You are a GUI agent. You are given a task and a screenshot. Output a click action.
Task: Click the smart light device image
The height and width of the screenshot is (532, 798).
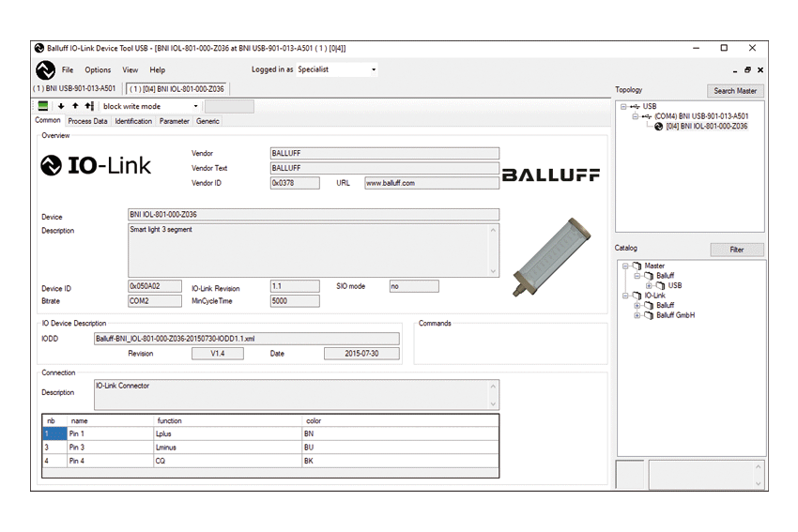pyautogui.click(x=552, y=257)
